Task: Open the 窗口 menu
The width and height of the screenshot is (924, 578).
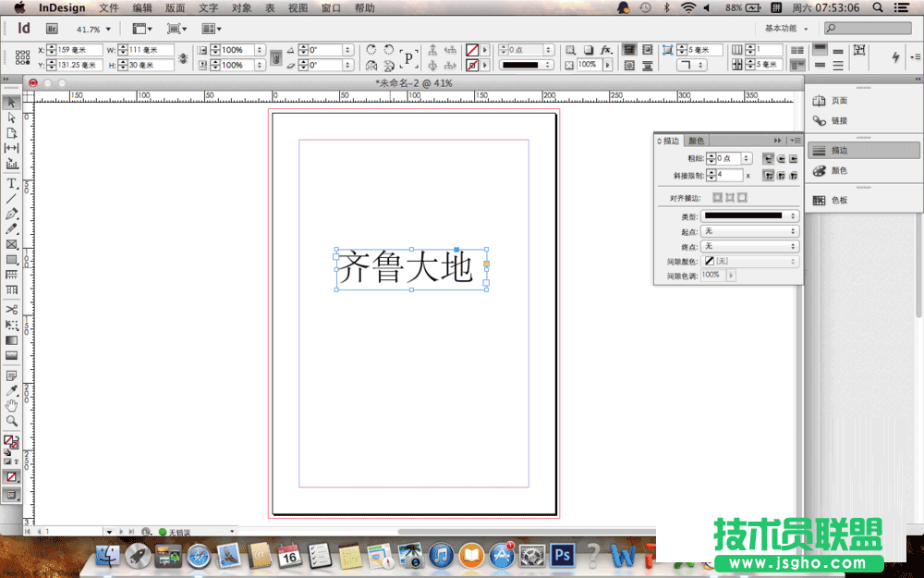Action: coord(332,7)
